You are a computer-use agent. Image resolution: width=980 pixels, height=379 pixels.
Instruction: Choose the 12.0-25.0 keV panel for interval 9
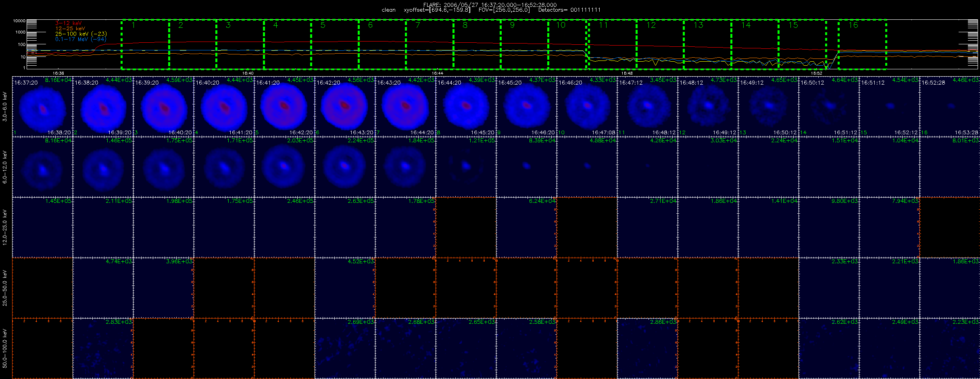[526, 227]
